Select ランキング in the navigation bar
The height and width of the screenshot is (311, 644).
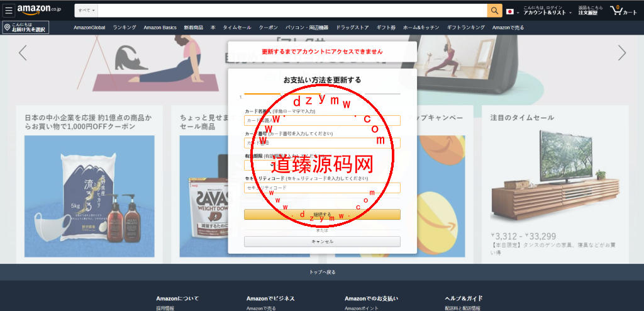pyautogui.click(x=125, y=28)
